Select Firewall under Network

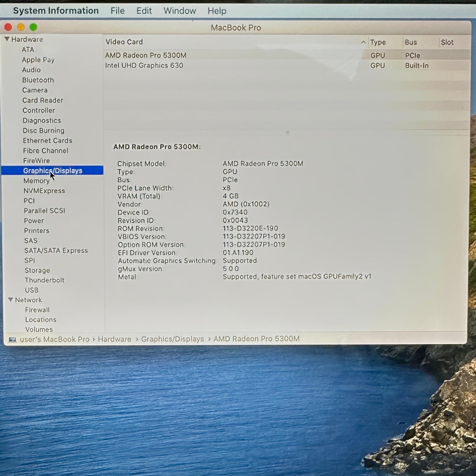pos(37,310)
